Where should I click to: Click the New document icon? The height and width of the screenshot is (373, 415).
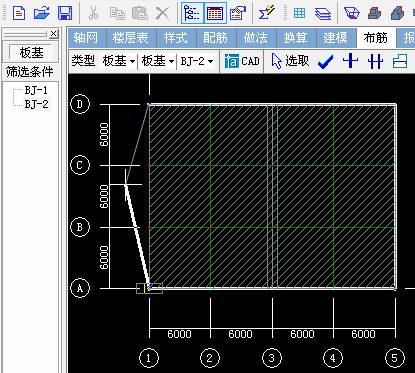tap(19, 13)
